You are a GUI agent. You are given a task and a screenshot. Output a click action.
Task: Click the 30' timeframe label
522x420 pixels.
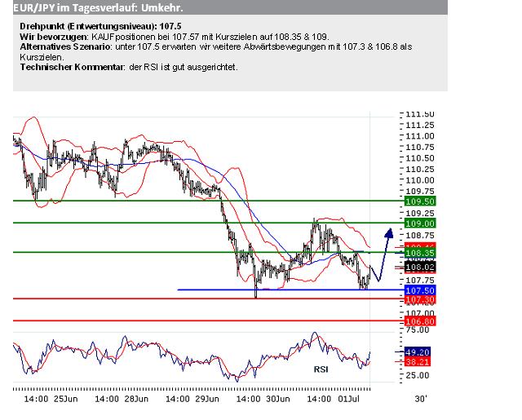(421, 399)
